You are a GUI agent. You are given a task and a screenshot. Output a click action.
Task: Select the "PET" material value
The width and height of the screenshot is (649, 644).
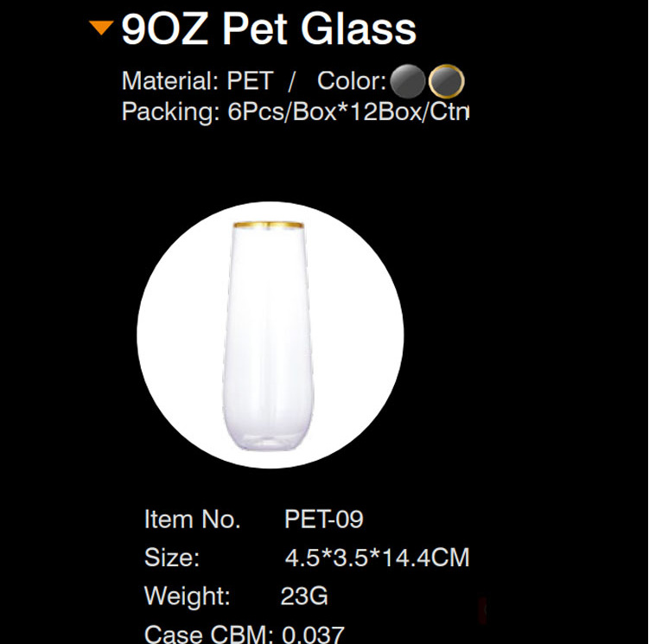point(250,81)
